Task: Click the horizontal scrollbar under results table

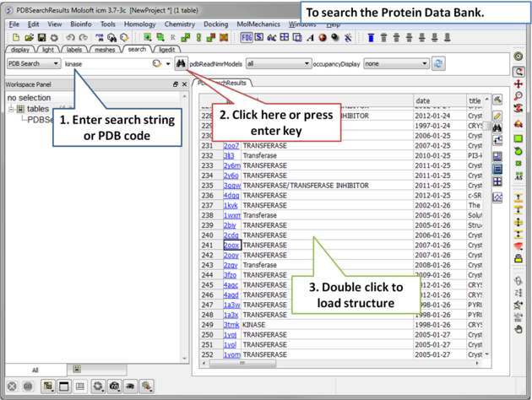Action: (338, 363)
